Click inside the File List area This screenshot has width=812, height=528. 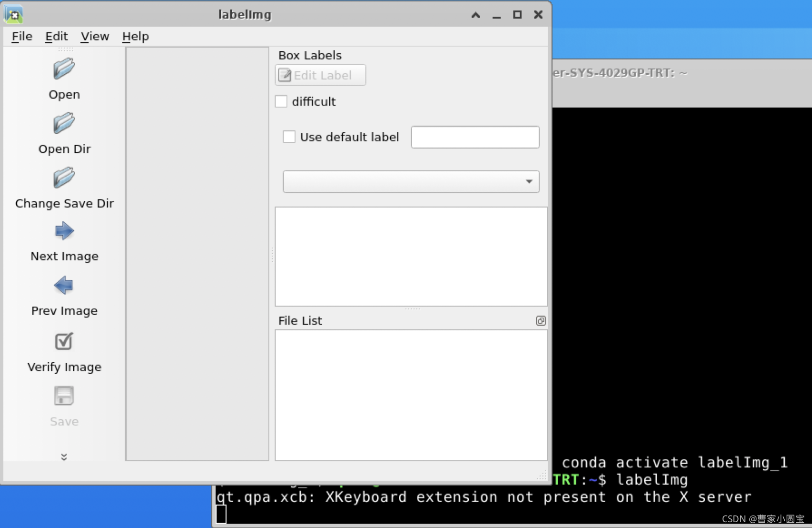point(411,395)
